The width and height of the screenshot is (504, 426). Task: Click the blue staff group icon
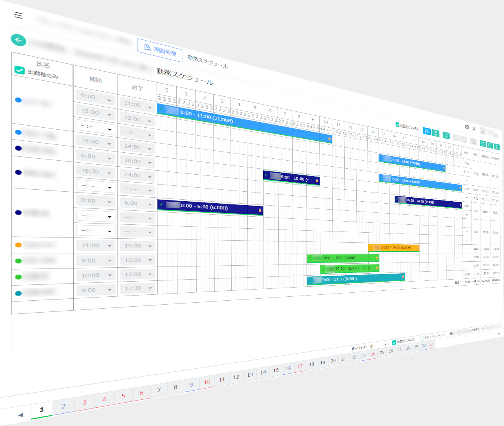[x=427, y=131]
